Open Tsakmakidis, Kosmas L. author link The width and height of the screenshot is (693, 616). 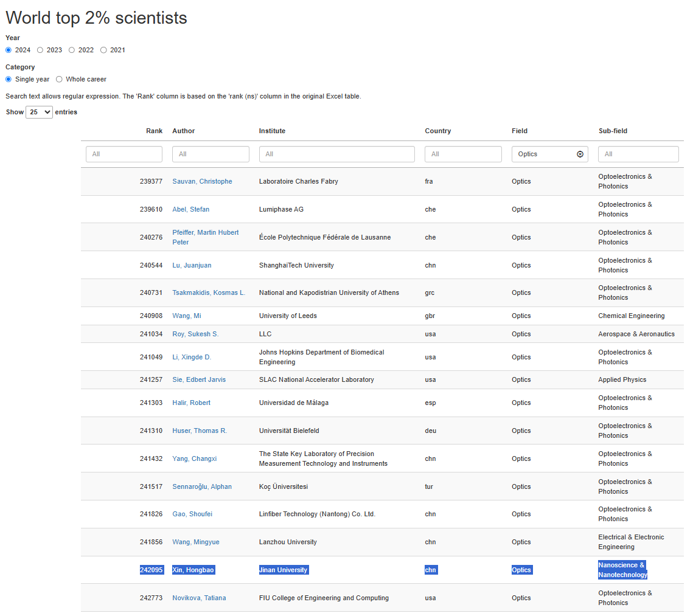pos(209,292)
